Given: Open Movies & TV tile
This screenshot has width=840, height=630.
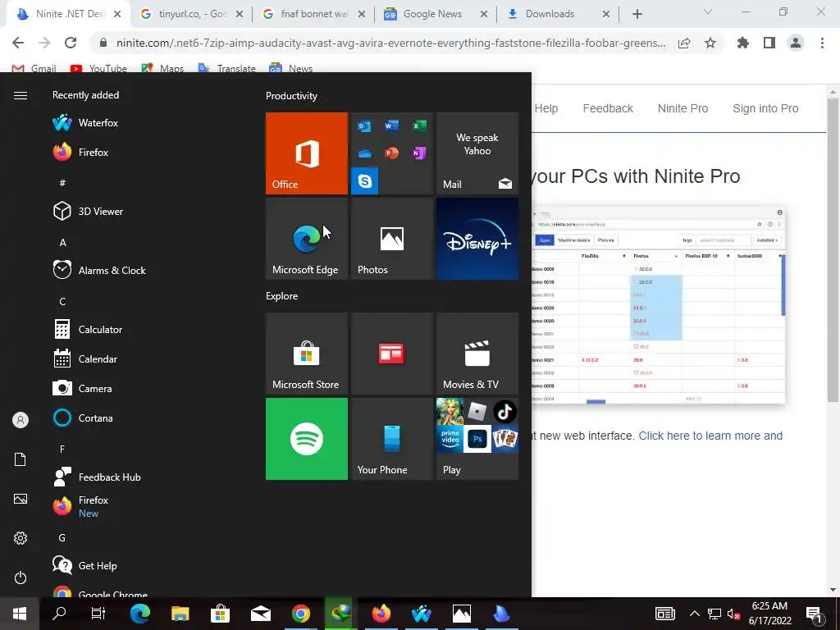Looking at the screenshot, I should pos(477,354).
